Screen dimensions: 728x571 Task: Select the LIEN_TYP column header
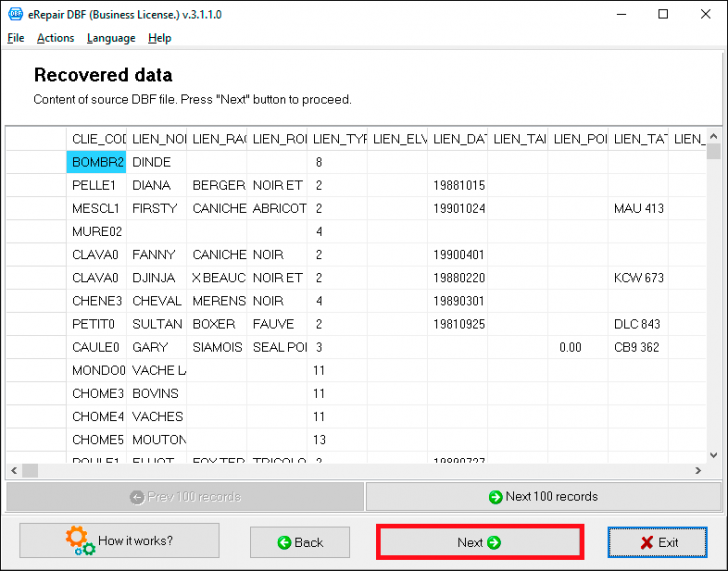click(x=338, y=139)
